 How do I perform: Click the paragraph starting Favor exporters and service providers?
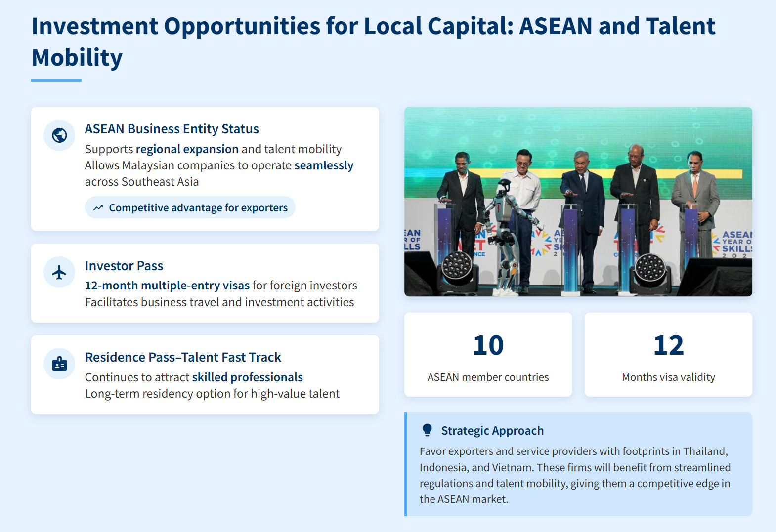pyautogui.click(x=575, y=475)
